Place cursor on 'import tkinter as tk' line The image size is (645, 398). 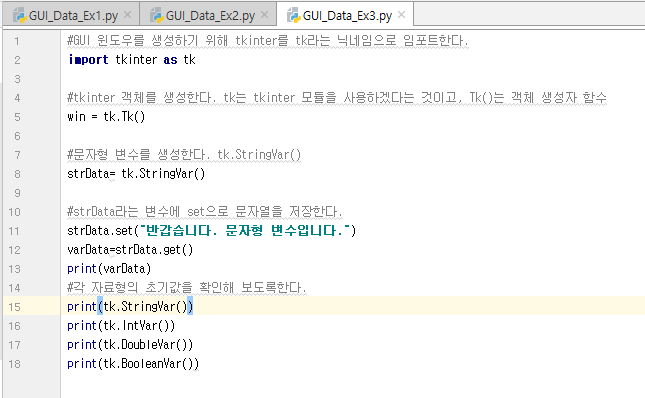point(132,60)
